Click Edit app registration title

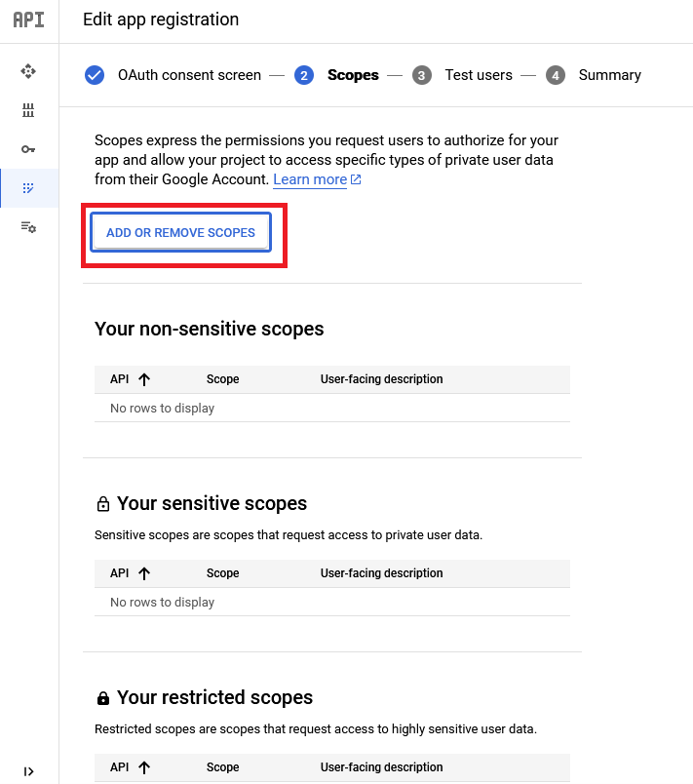(161, 20)
